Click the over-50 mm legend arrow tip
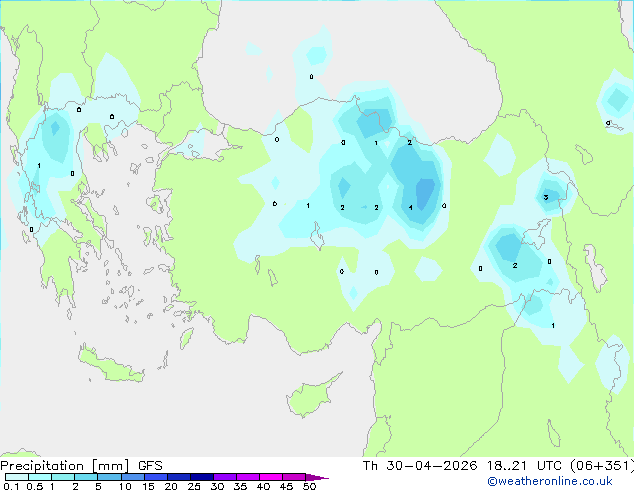The height and width of the screenshot is (490, 634). pos(317,477)
